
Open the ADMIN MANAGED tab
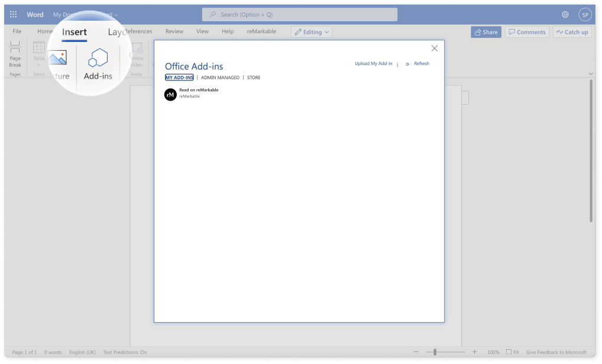coord(220,77)
